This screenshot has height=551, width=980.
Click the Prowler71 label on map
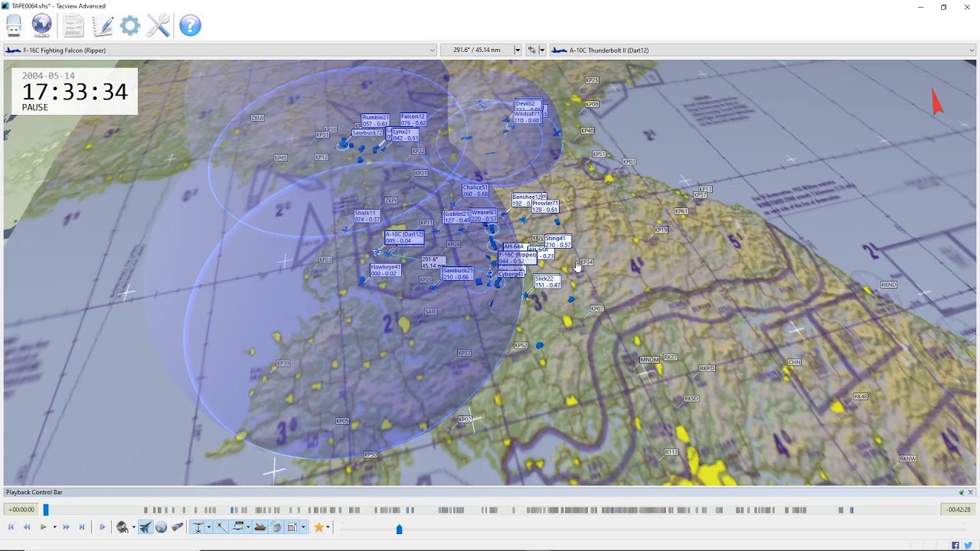pyautogui.click(x=545, y=207)
